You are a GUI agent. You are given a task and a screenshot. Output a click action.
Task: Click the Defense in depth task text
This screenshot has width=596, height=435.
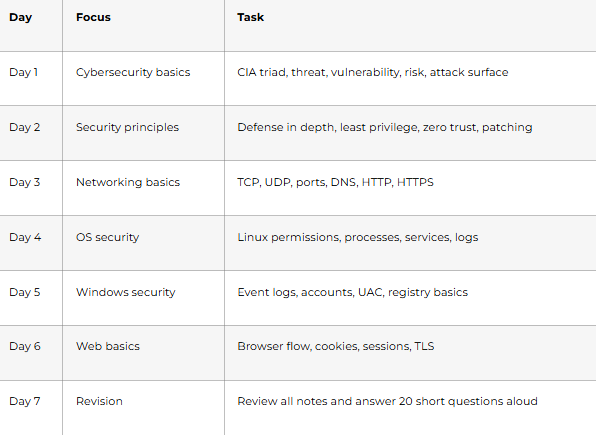385,127
